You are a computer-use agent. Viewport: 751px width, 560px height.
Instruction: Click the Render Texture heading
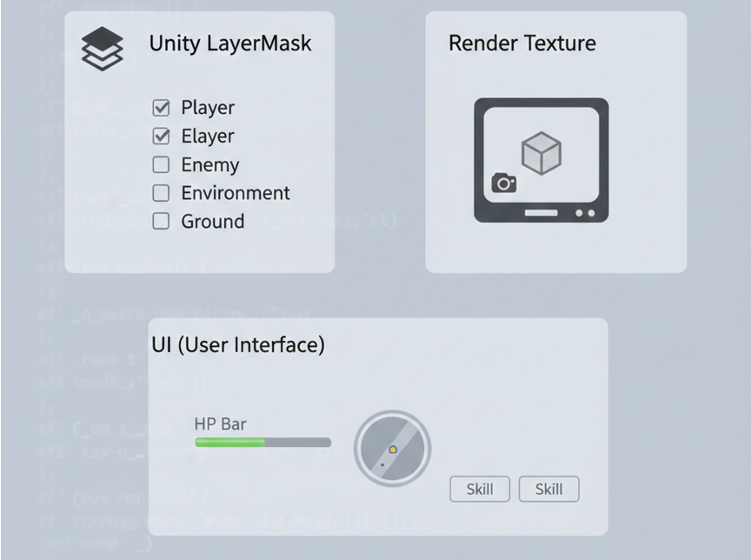(522, 43)
